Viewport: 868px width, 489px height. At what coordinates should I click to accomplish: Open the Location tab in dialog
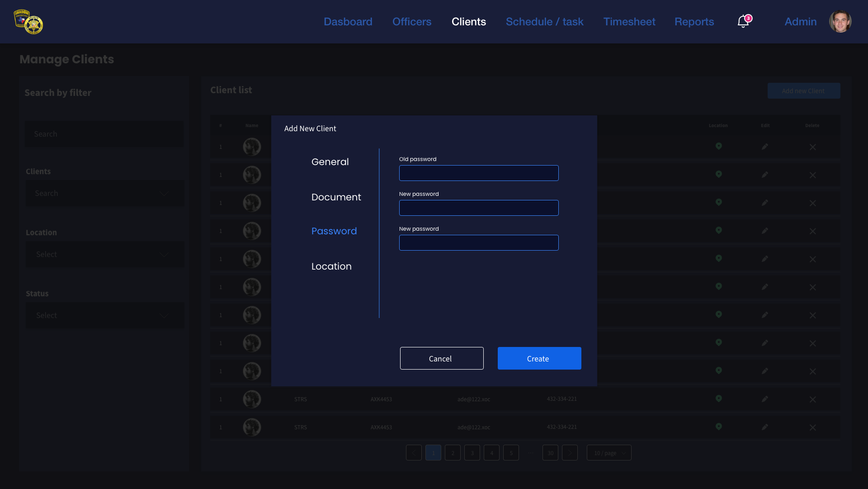[331, 266]
